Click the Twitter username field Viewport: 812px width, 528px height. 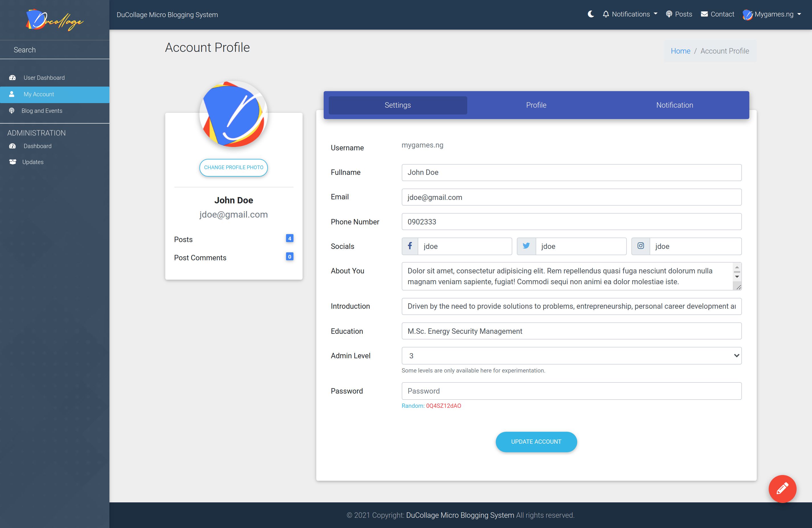[581, 246]
